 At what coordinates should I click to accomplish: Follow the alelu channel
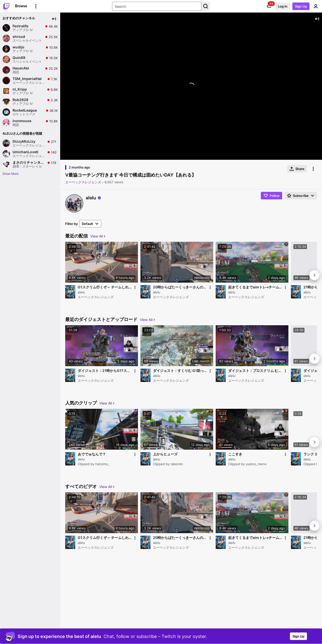point(271,196)
